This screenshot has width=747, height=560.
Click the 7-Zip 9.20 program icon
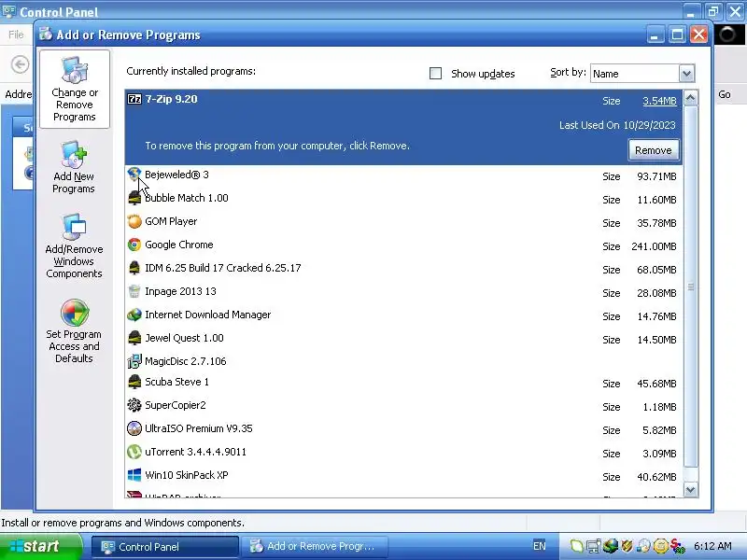[134, 99]
